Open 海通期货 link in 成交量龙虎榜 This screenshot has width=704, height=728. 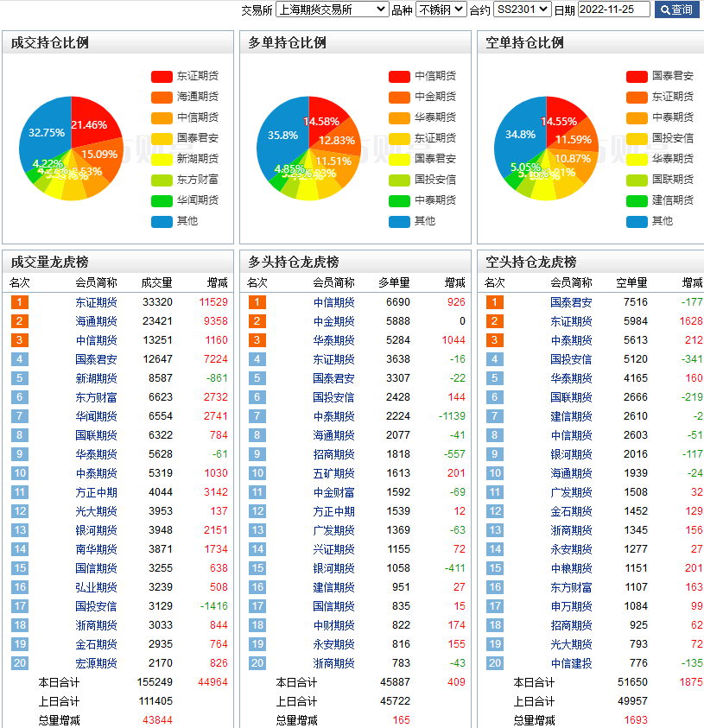click(96, 321)
